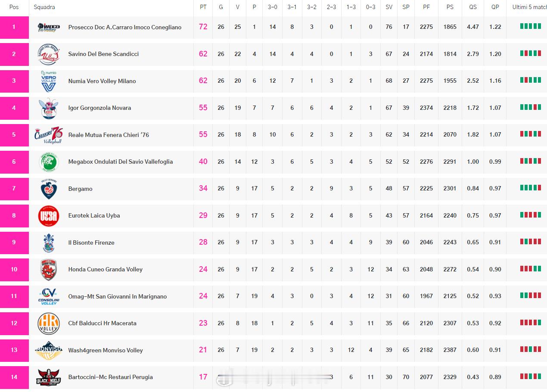Click the Pos column header

click(14, 7)
